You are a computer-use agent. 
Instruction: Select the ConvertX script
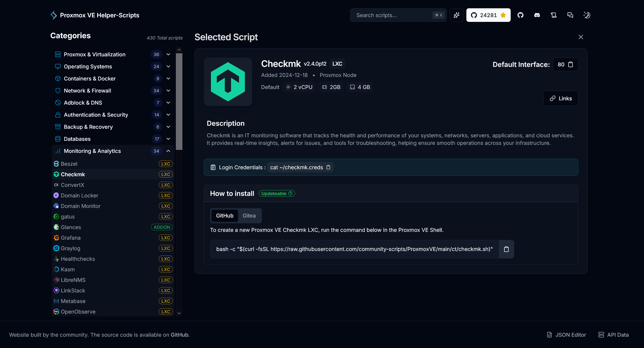click(x=113, y=185)
